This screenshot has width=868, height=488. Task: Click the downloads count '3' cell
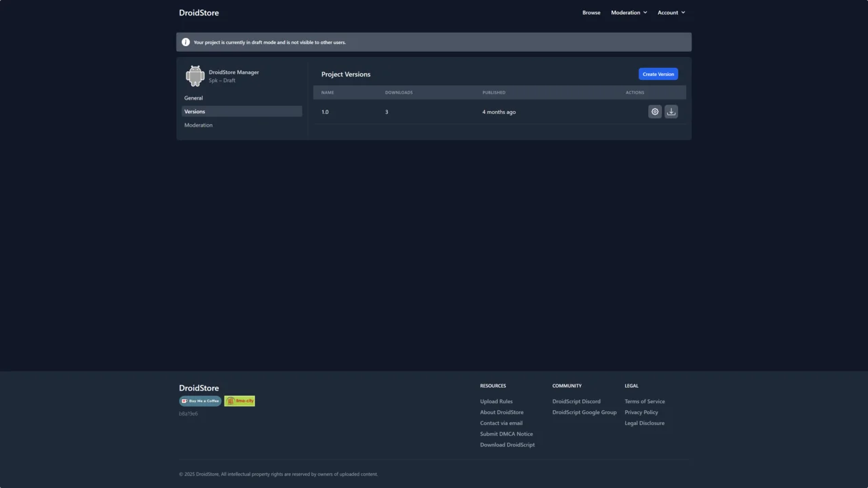tap(387, 112)
